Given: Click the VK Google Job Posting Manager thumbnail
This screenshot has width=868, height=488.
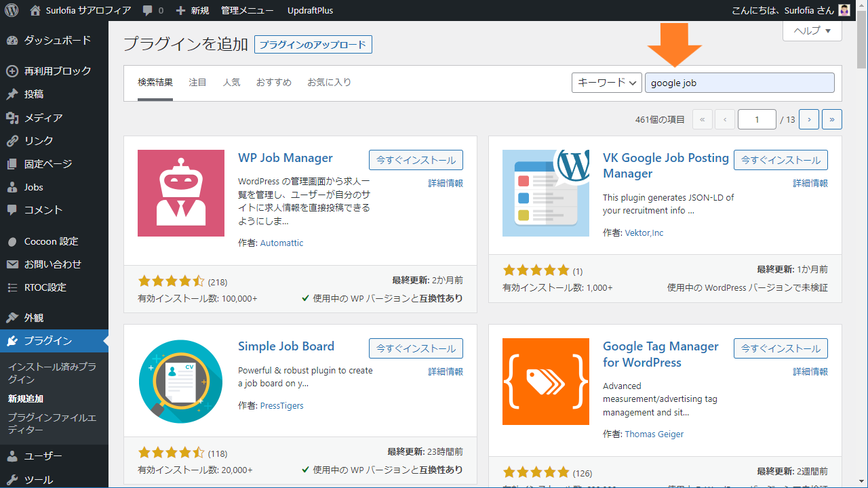Looking at the screenshot, I should (546, 193).
